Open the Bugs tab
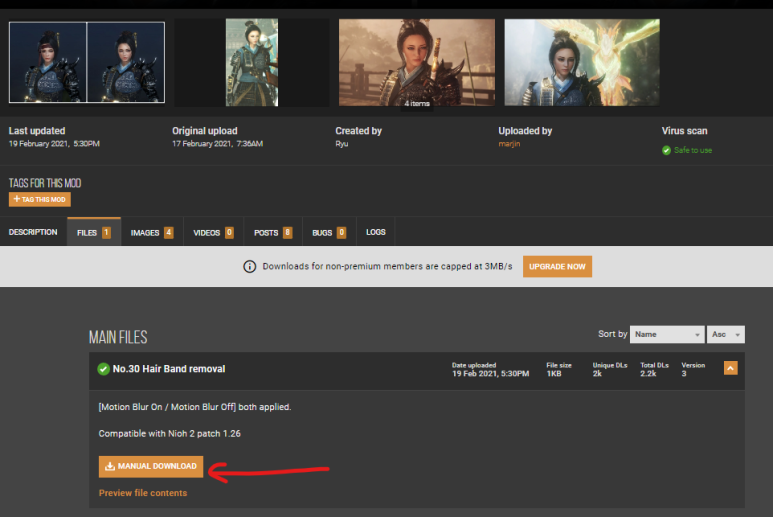The height and width of the screenshot is (517, 773). (x=329, y=232)
